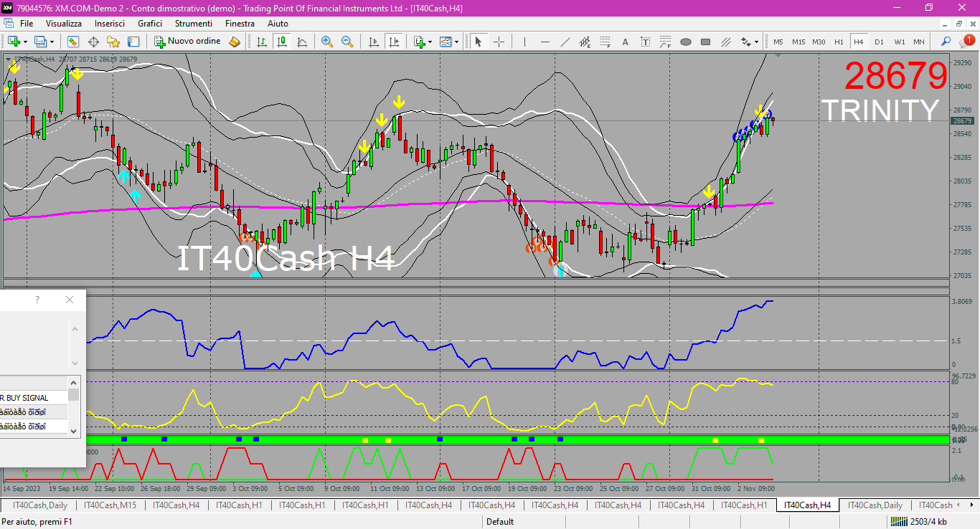Viewport: 980px width, 529px height.
Task: Set timeframe to H1
Action: [839, 42]
